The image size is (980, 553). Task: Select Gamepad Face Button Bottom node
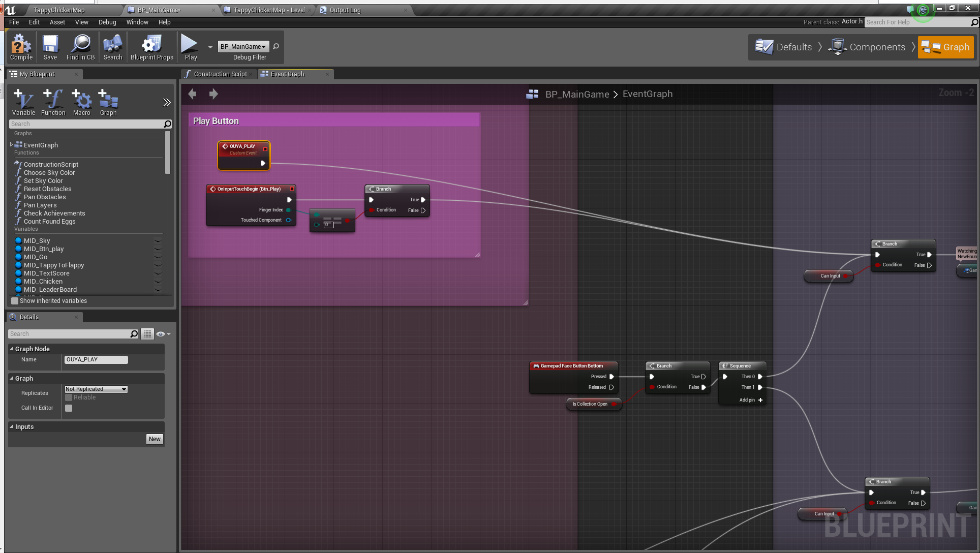pyautogui.click(x=573, y=377)
